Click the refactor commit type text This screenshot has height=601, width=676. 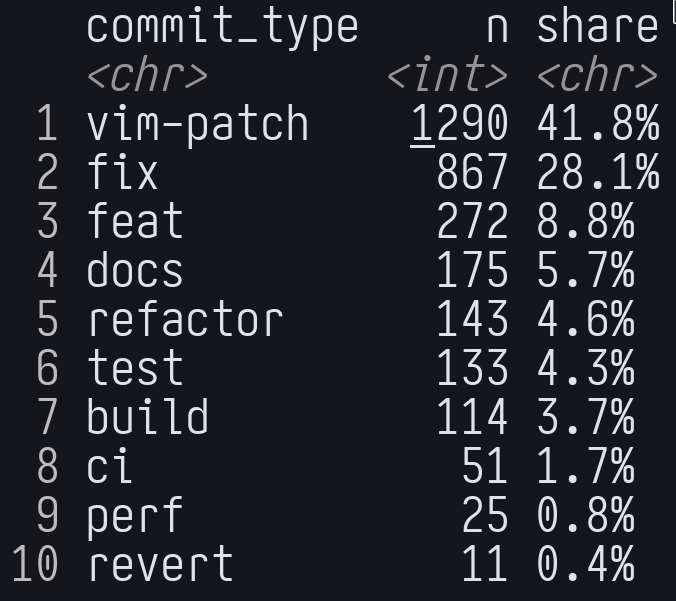click(185, 319)
